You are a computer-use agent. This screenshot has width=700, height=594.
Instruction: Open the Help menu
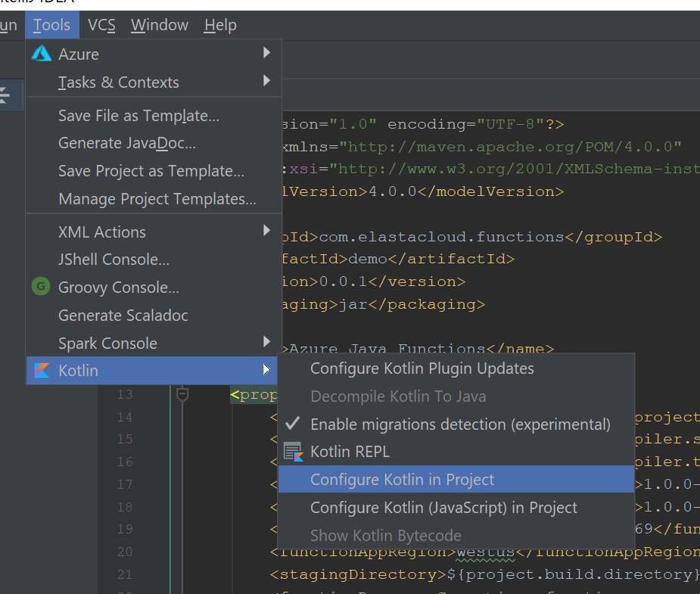(x=220, y=25)
